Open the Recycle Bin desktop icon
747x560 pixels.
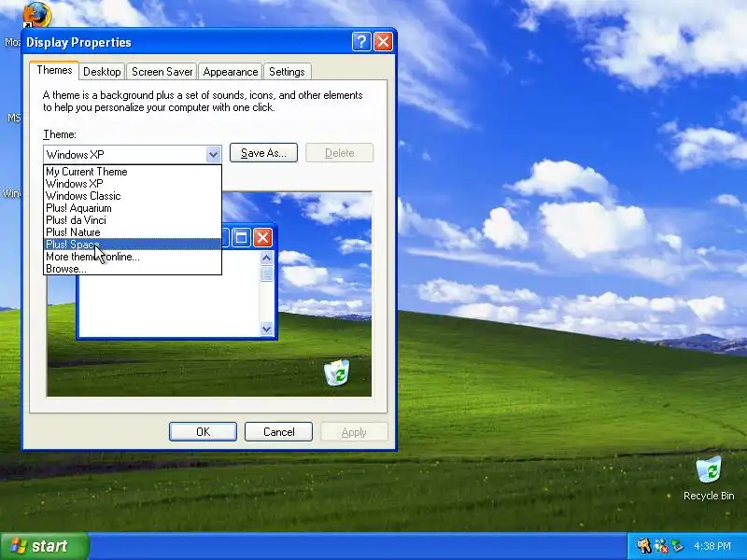[709, 478]
